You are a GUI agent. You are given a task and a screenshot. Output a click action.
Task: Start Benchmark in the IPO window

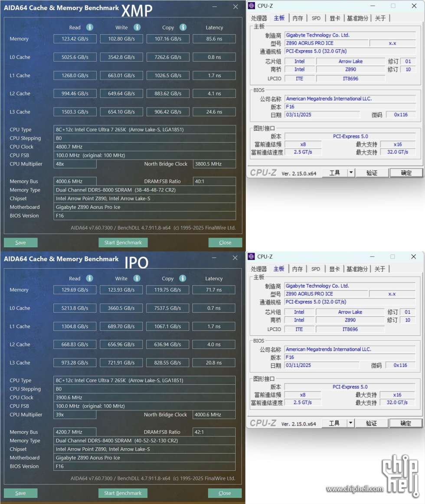pos(123,493)
